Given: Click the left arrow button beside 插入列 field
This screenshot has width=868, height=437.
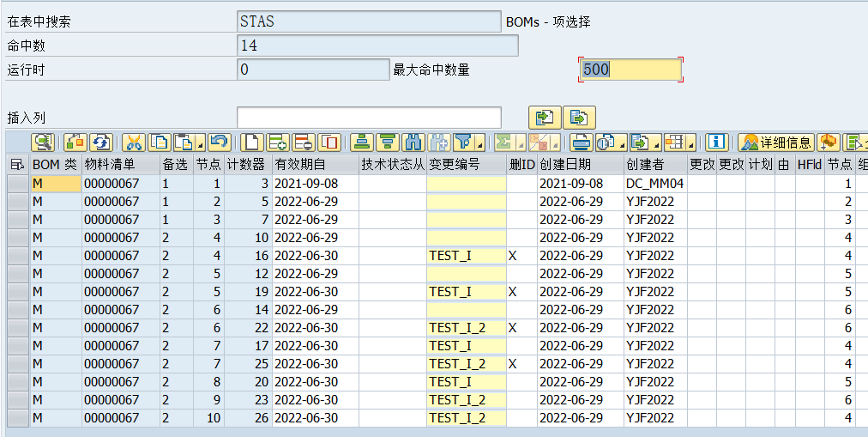Looking at the screenshot, I should 546,118.
